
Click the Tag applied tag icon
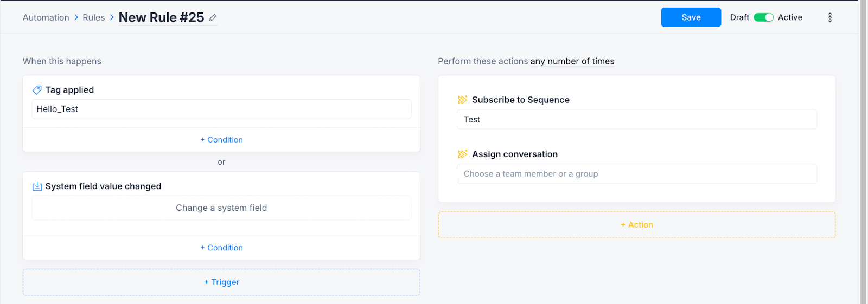tap(37, 90)
